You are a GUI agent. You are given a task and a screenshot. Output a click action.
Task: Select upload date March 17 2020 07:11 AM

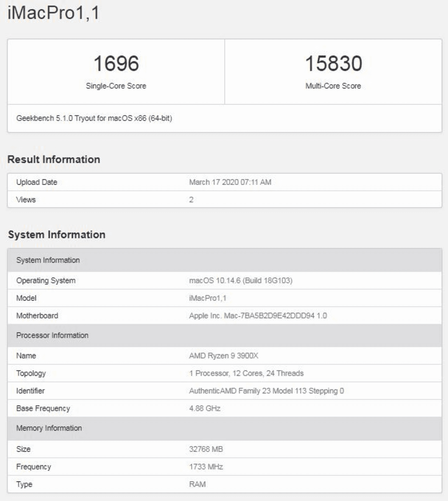pyautogui.click(x=230, y=182)
